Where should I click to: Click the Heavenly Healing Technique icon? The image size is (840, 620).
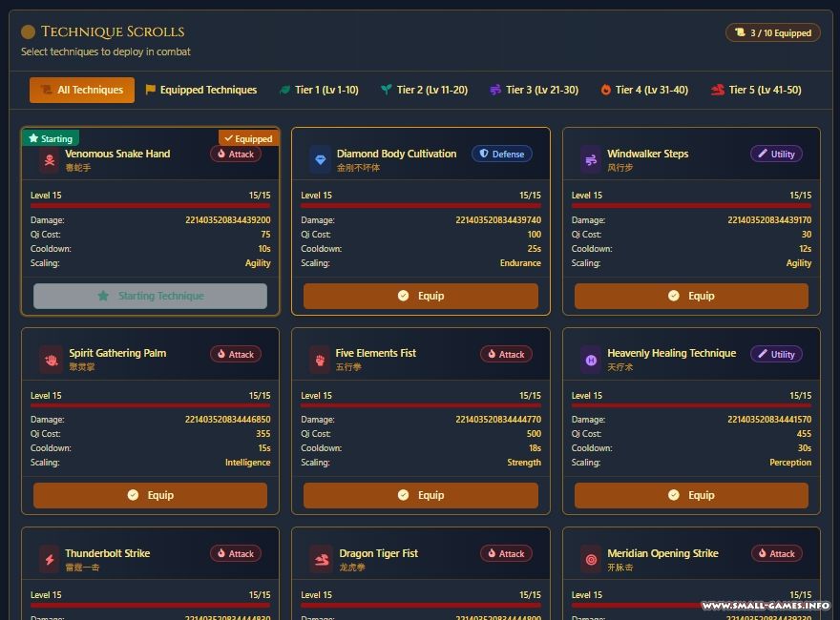coord(591,360)
